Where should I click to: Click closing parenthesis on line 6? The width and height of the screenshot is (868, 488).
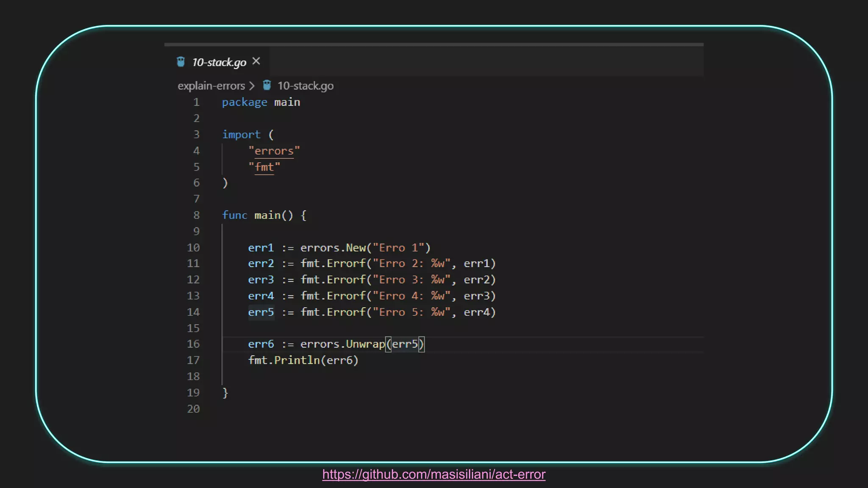tap(225, 183)
